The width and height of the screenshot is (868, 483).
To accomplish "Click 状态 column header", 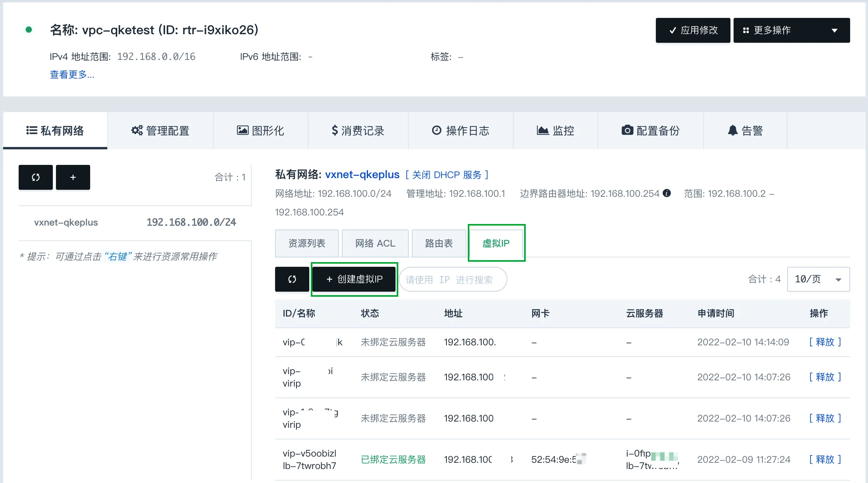I will (x=370, y=313).
